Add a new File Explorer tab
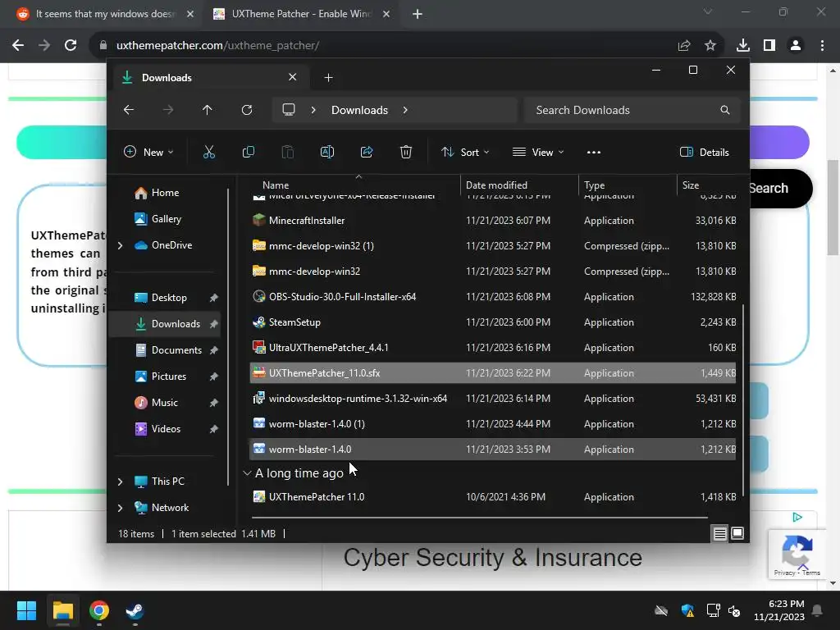 click(x=328, y=78)
